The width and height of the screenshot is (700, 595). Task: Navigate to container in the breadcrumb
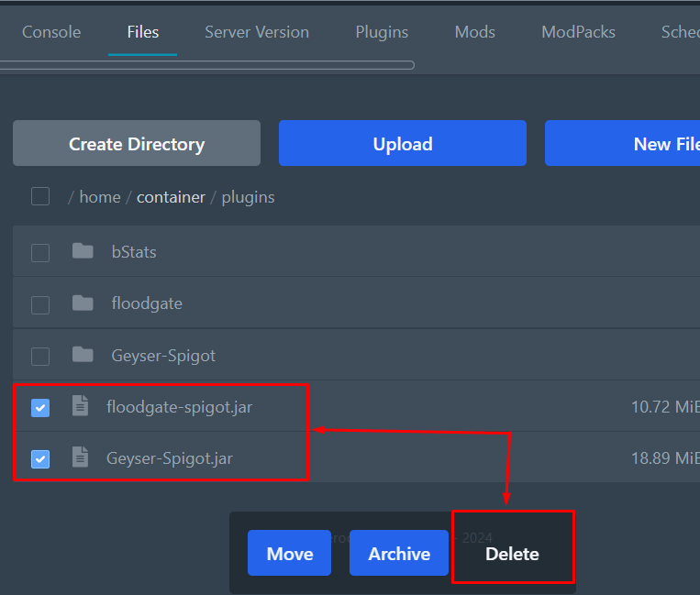[171, 197]
